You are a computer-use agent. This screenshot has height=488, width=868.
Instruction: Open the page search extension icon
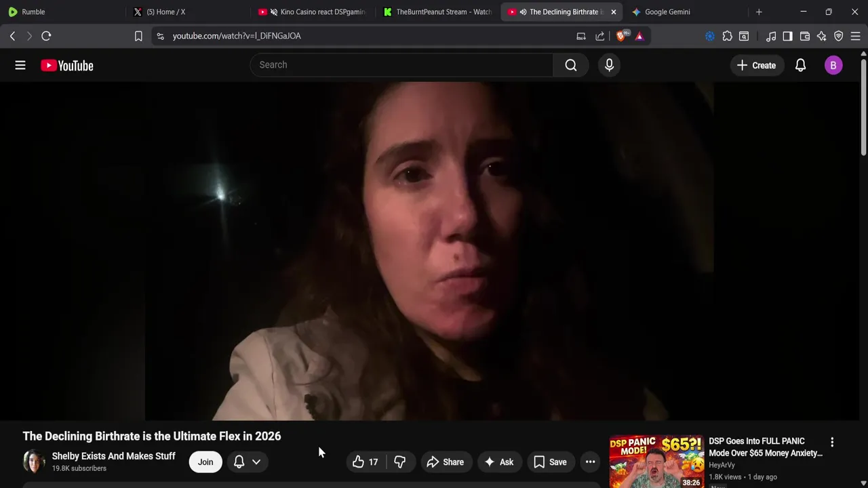click(744, 36)
